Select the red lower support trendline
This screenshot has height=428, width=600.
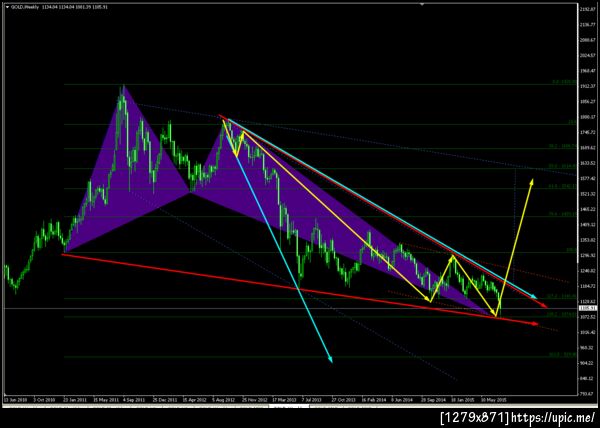click(x=298, y=290)
